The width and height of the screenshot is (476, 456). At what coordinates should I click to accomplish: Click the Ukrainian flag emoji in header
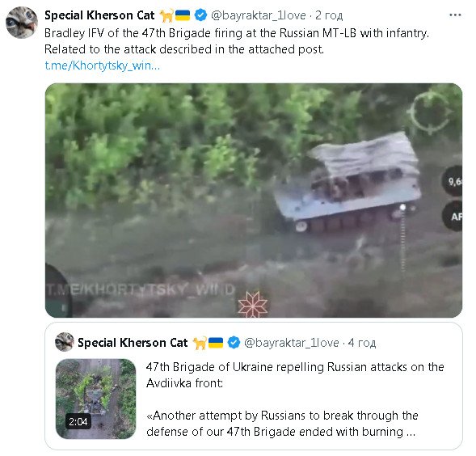click(183, 15)
